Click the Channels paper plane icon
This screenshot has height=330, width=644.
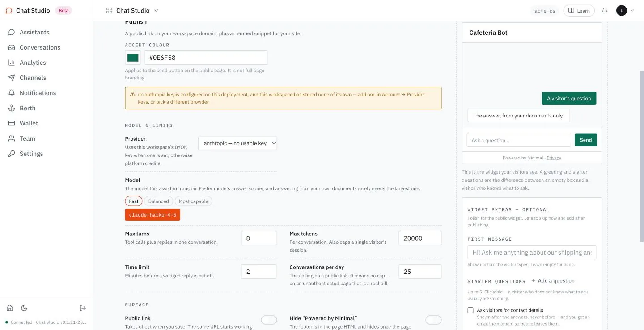(x=12, y=78)
